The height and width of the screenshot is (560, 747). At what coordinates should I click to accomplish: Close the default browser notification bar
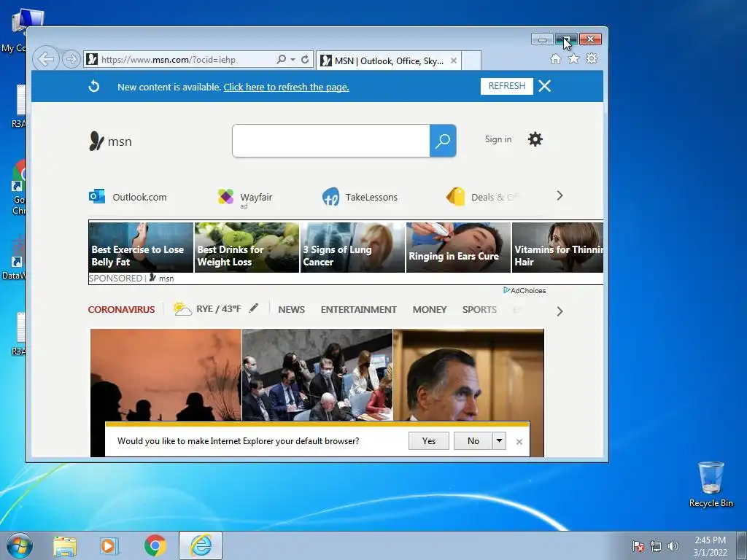coord(519,442)
